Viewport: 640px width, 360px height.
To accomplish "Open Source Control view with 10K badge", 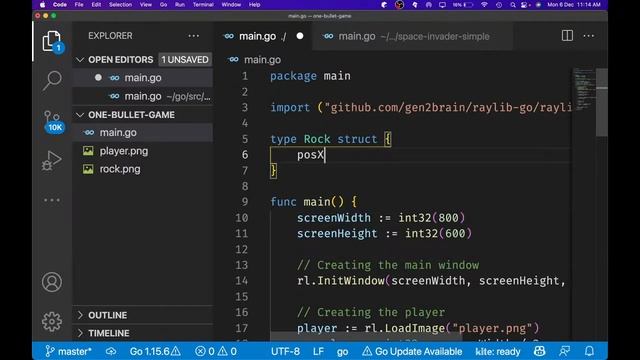I will (x=52, y=121).
